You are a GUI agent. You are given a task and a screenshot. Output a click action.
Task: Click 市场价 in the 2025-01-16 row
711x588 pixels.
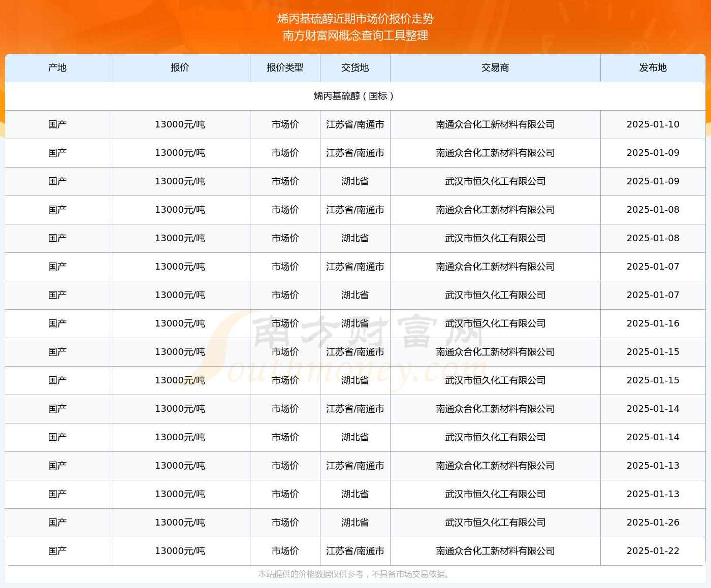click(x=285, y=323)
